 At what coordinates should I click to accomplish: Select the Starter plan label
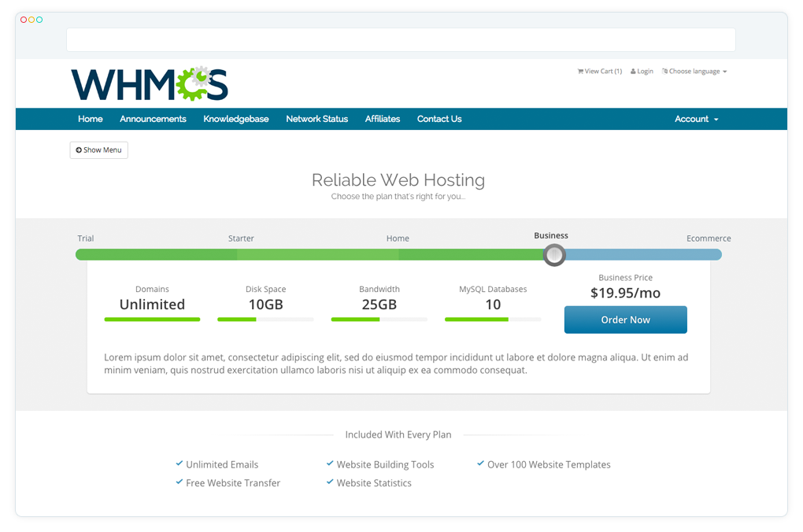click(241, 238)
